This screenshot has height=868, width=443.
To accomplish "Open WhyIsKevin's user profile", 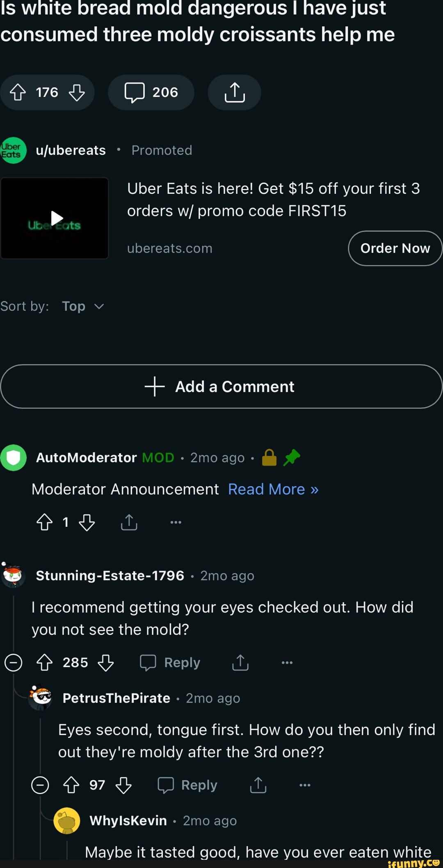I will 128,820.
